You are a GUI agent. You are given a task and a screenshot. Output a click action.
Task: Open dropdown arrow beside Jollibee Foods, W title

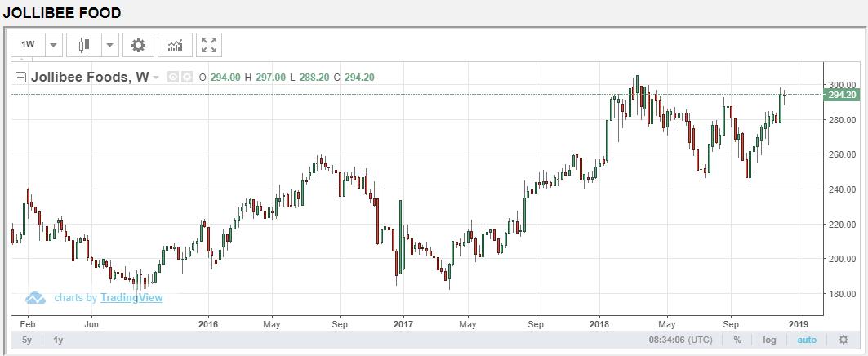pos(154,78)
